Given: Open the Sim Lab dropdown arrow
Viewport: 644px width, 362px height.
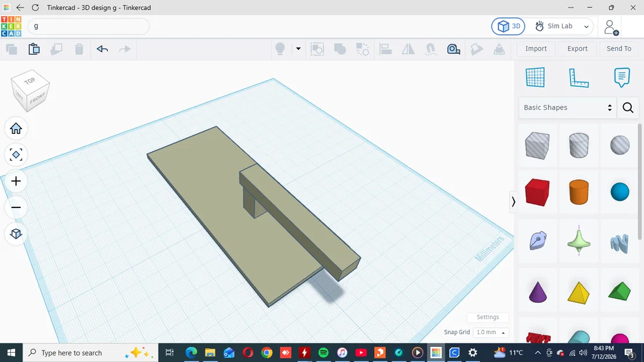Looking at the screenshot, I should (587, 26).
